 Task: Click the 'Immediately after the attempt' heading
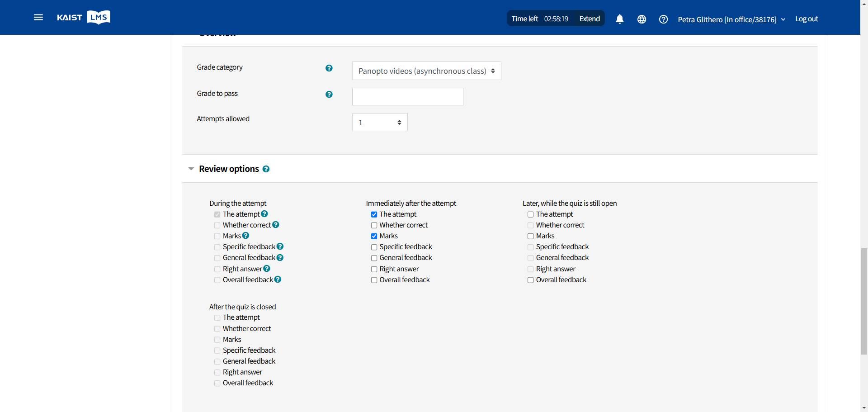coord(411,203)
